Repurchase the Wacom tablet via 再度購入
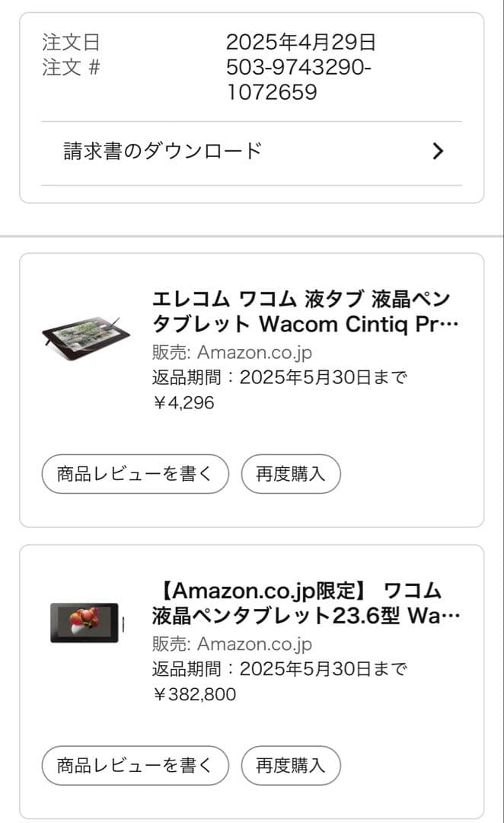Viewport: 504px width, 823px height. (x=290, y=765)
